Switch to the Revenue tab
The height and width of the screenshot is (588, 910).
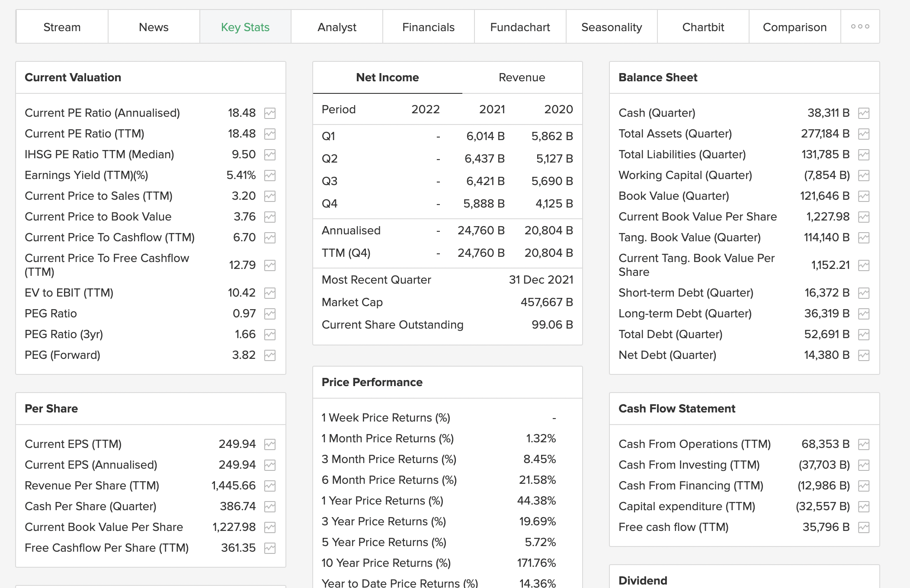tap(522, 77)
